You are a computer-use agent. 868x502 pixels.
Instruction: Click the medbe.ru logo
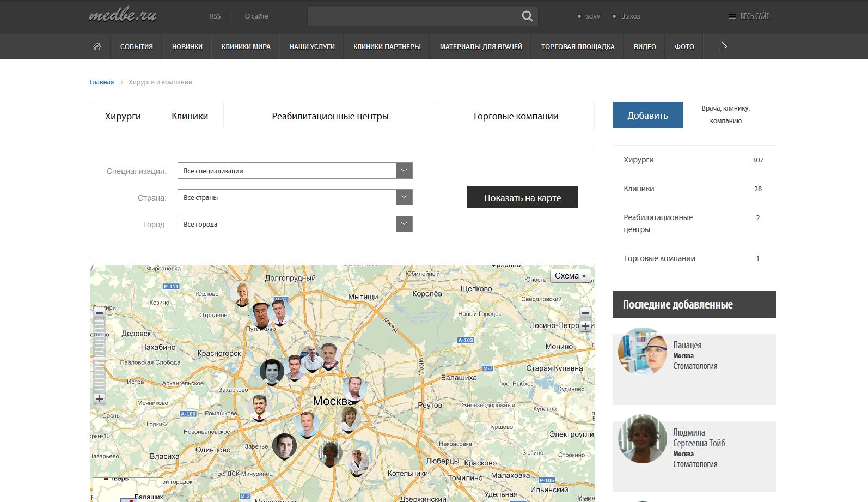[123, 15]
